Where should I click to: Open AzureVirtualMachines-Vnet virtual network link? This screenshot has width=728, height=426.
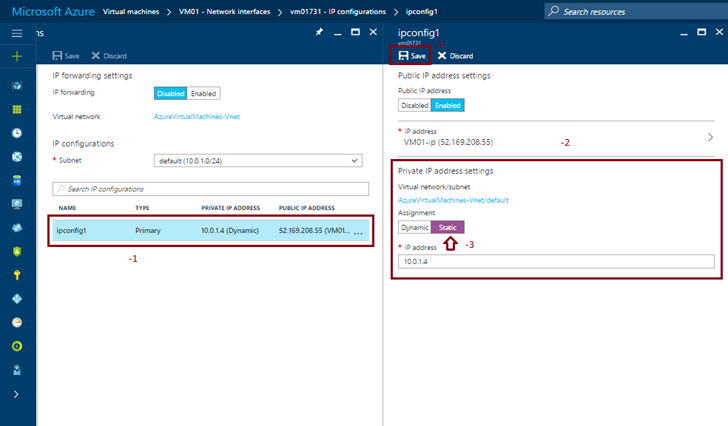(197, 116)
